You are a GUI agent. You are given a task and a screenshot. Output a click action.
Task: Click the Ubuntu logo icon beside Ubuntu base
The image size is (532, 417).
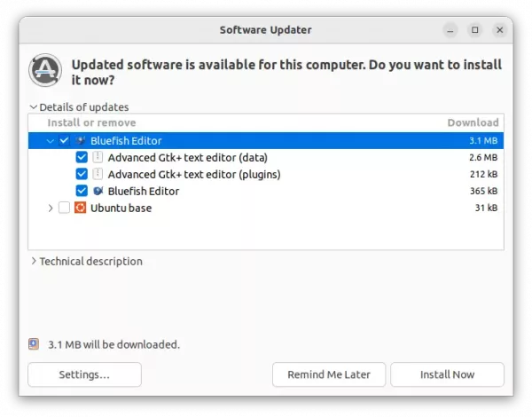[81, 208]
